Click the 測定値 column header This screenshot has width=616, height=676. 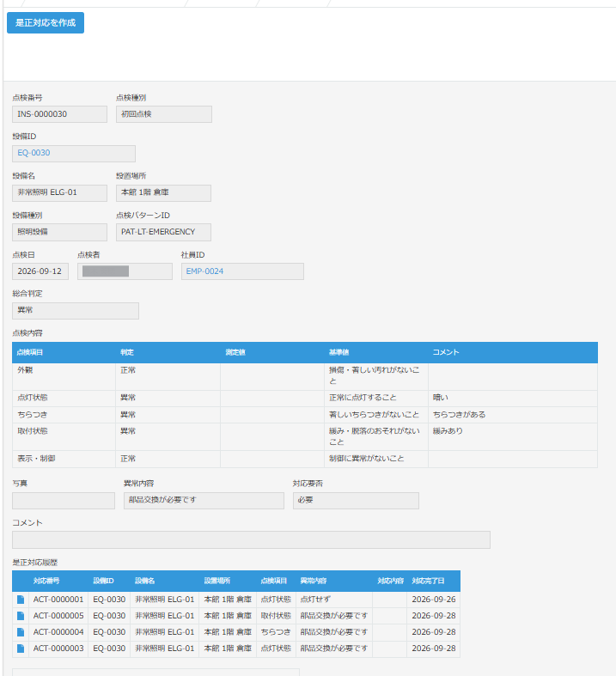click(x=272, y=352)
